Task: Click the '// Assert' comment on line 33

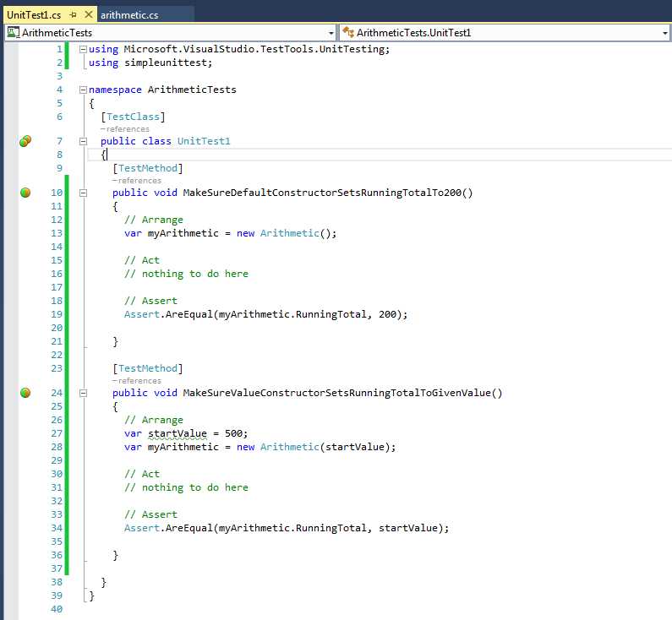Action: [x=150, y=514]
